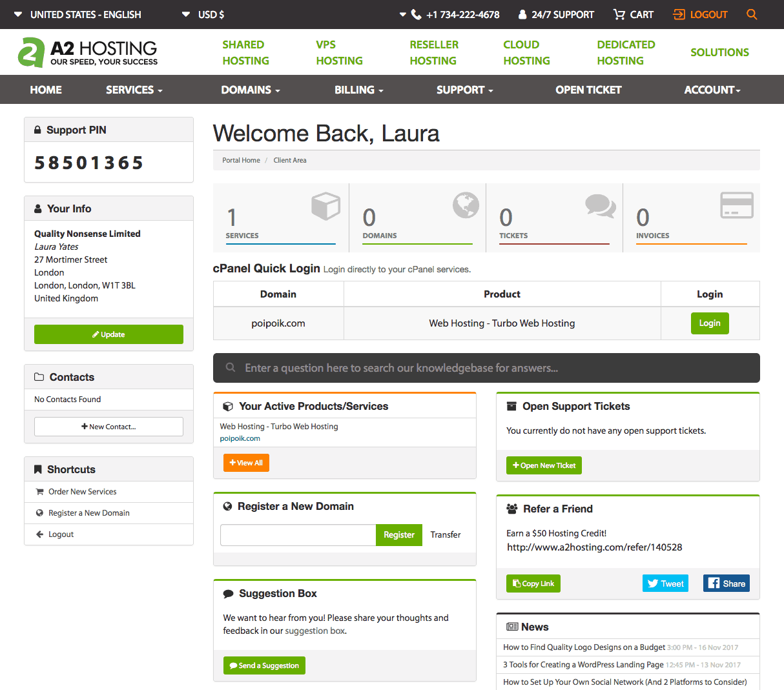The height and width of the screenshot is (690, 784).
Task: Click the green Update button
Action: (108, 334)
